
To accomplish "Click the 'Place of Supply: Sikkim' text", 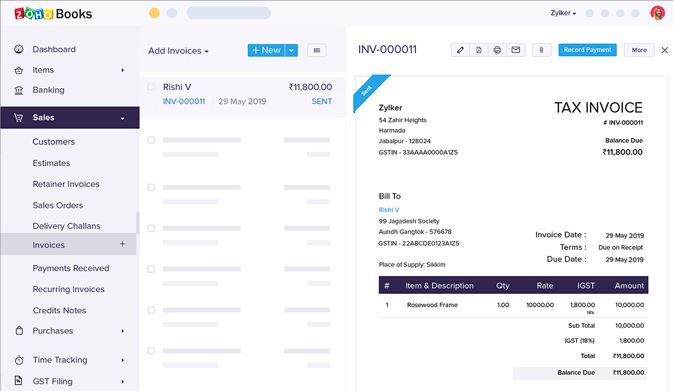I will coord(412,264).
